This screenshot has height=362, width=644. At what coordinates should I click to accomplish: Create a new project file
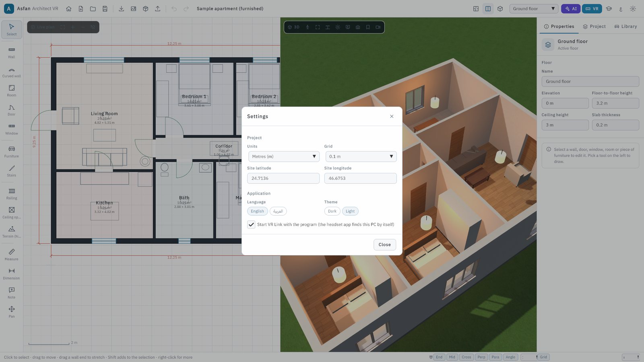pyautogui.click(x=81, y=8)
